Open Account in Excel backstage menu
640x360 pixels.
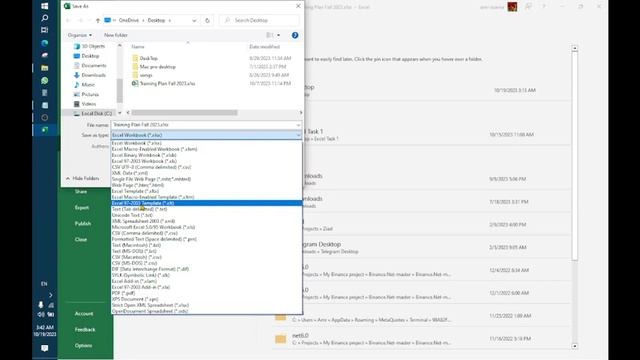[x=84, y=313]
